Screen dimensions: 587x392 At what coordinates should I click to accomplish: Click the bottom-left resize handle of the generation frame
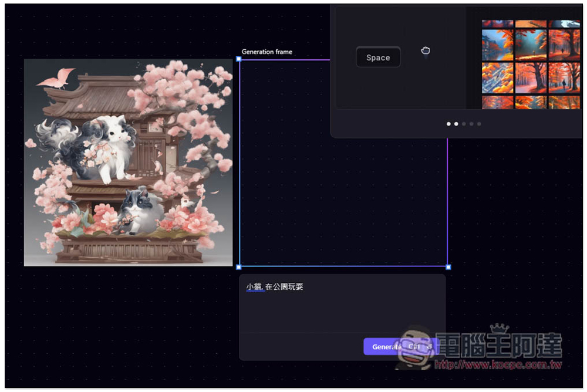click(x=239, y=267)
